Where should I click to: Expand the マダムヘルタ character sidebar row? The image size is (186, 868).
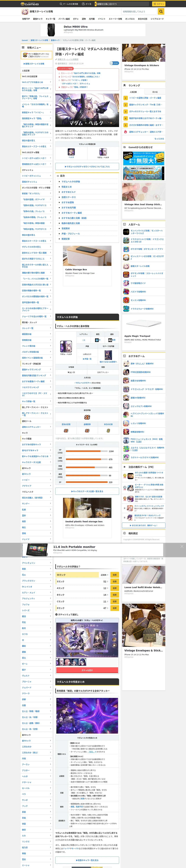(37, 492)
